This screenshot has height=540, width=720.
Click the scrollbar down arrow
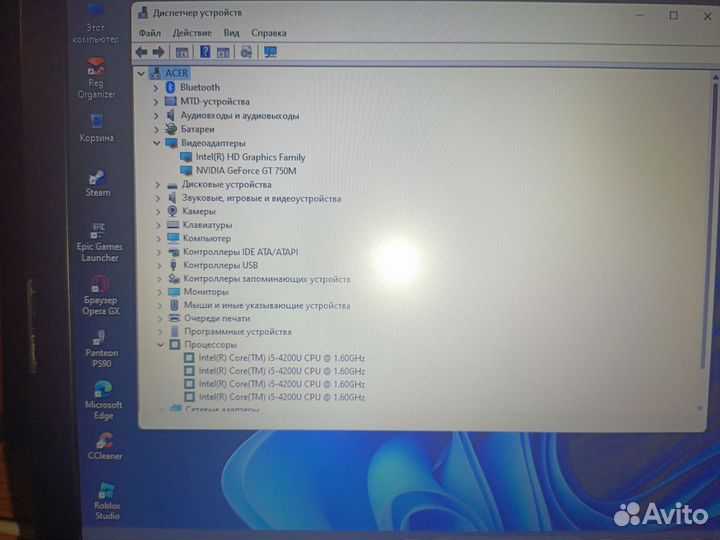point(700,408)
